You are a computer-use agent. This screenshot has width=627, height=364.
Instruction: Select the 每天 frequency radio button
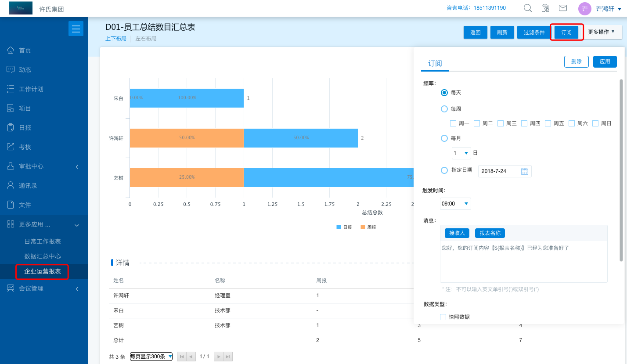point(444,93)
